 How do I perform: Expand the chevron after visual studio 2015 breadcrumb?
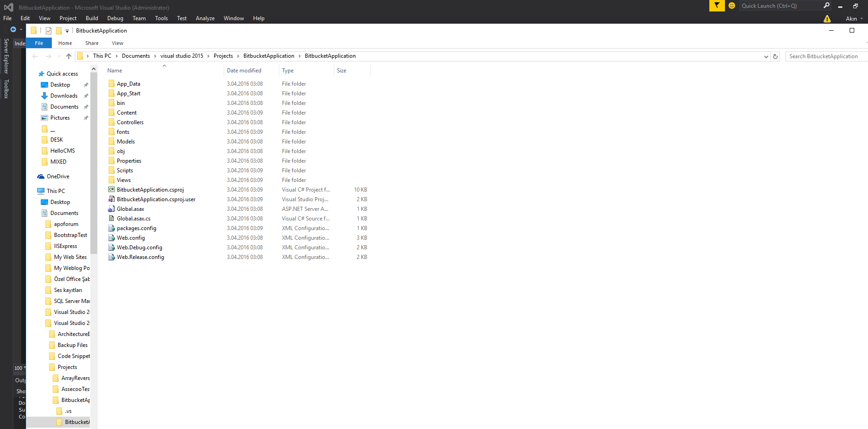[208, 56]
